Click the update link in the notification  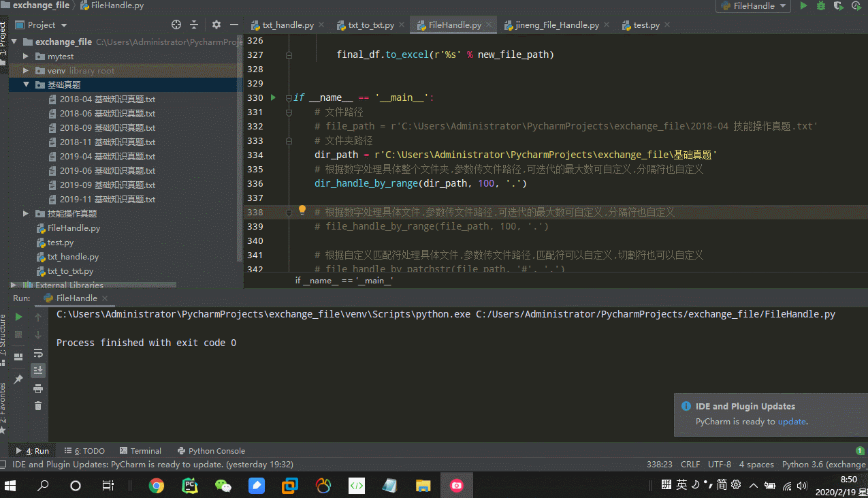[x=792, y=422]
